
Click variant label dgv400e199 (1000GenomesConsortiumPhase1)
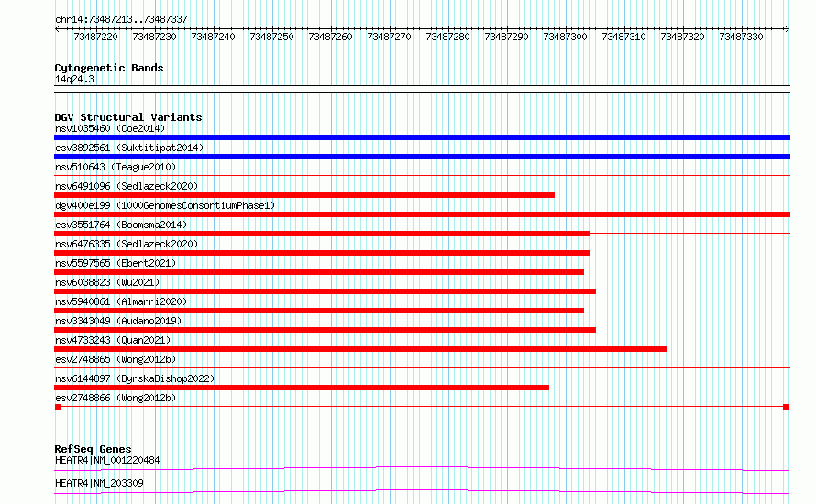click(x=165, y=205)
